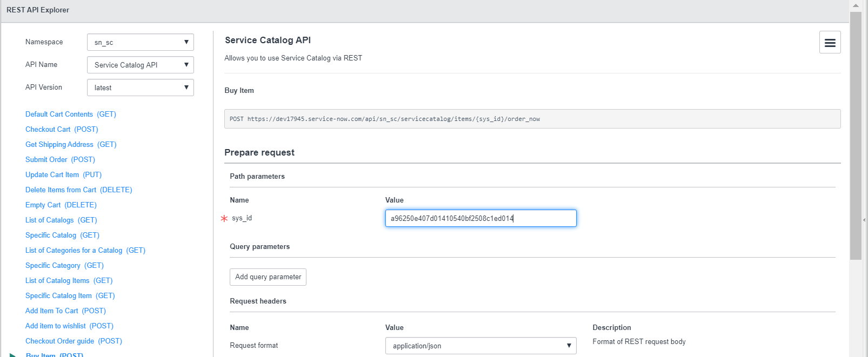The height and width of the screenshot is (357, 868).
Task: Click the side pane collapse handle
Action: [864, 220]
